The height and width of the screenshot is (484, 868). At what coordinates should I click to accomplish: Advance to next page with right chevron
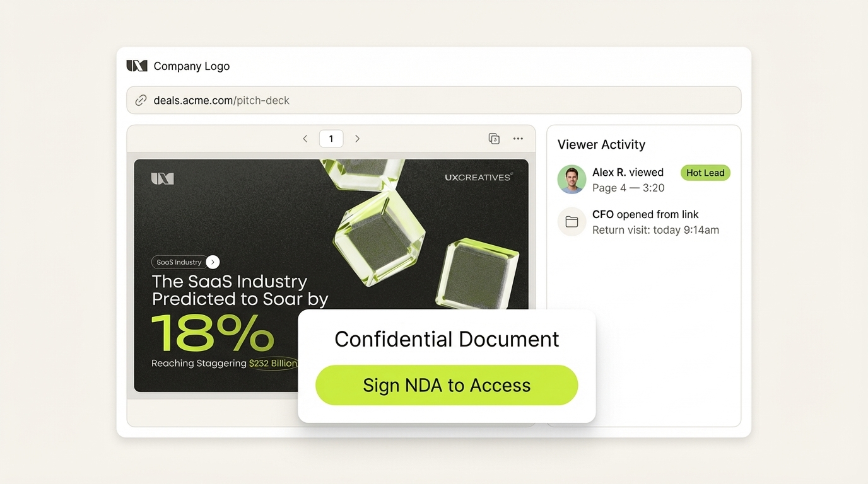pos(357,138)
